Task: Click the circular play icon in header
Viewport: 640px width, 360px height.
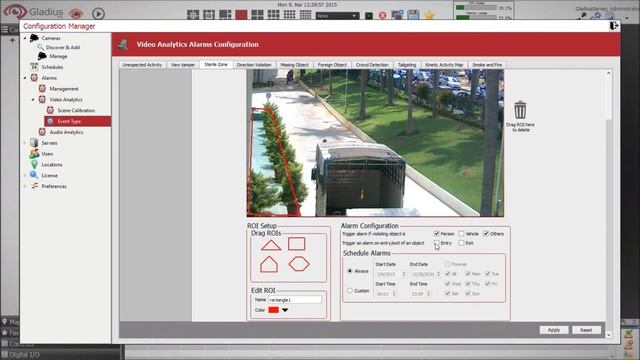Action: [x=98, y=13]
